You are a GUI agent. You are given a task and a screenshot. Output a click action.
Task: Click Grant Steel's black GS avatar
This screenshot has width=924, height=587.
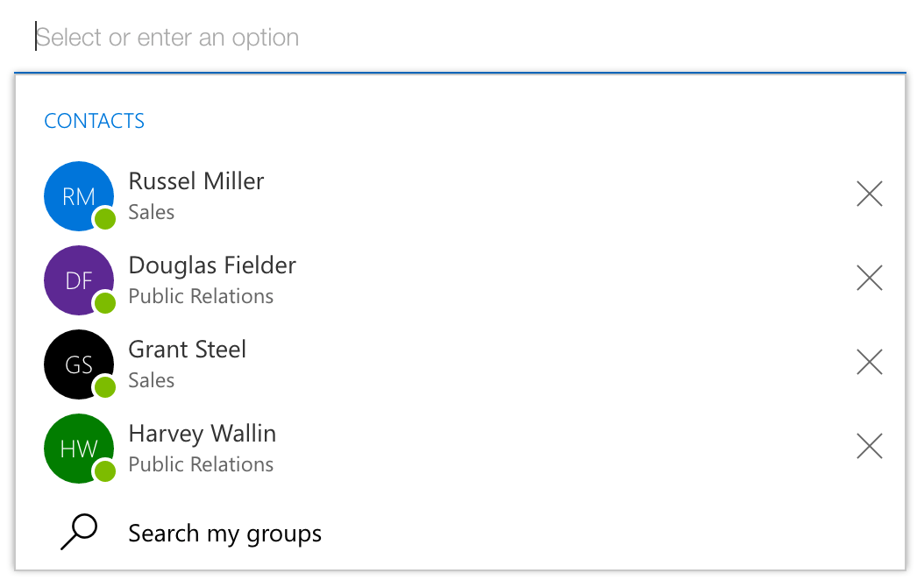click(77, 363)
